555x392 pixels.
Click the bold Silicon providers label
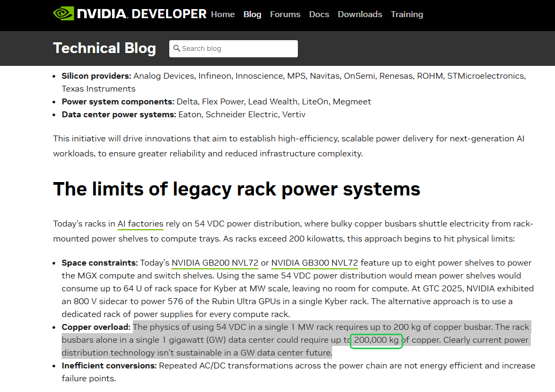click(x=96, y=76)
